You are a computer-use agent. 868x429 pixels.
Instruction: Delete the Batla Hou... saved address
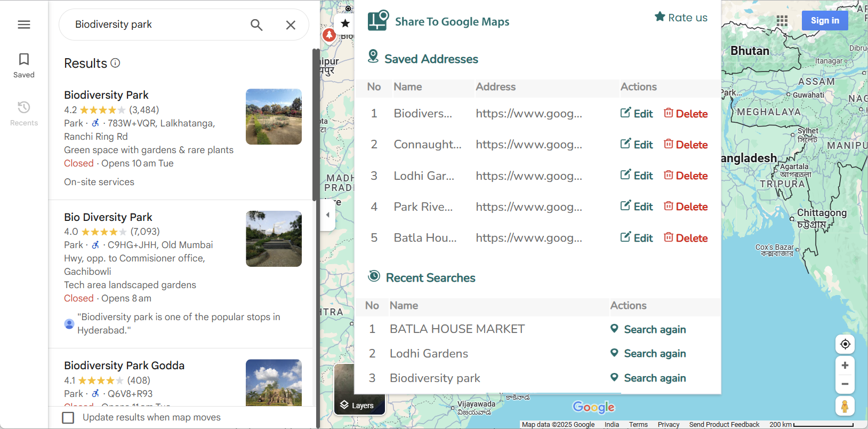coord(686,238)
